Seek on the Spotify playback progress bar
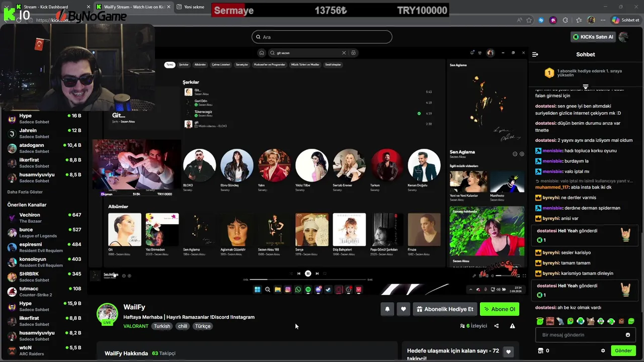 (x=308, y=280)
